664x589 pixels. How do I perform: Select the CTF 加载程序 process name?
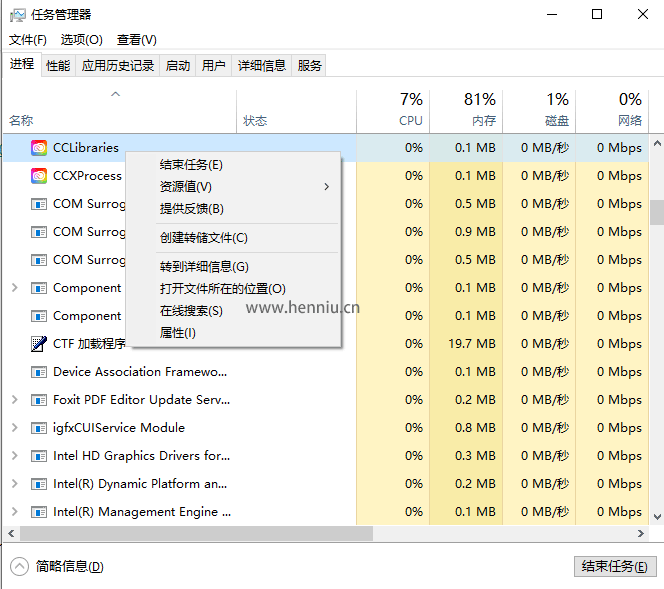coord(89,343)
